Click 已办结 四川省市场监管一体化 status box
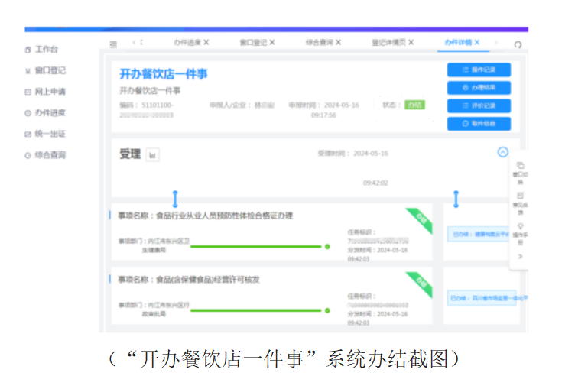The width and height of the screenshot is (588, 389). (482, 298)
